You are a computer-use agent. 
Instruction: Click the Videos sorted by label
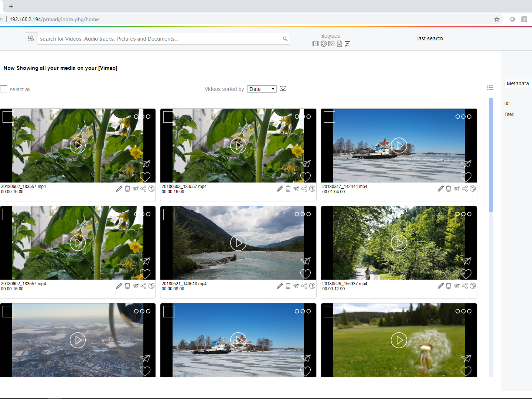click(224, 89)
